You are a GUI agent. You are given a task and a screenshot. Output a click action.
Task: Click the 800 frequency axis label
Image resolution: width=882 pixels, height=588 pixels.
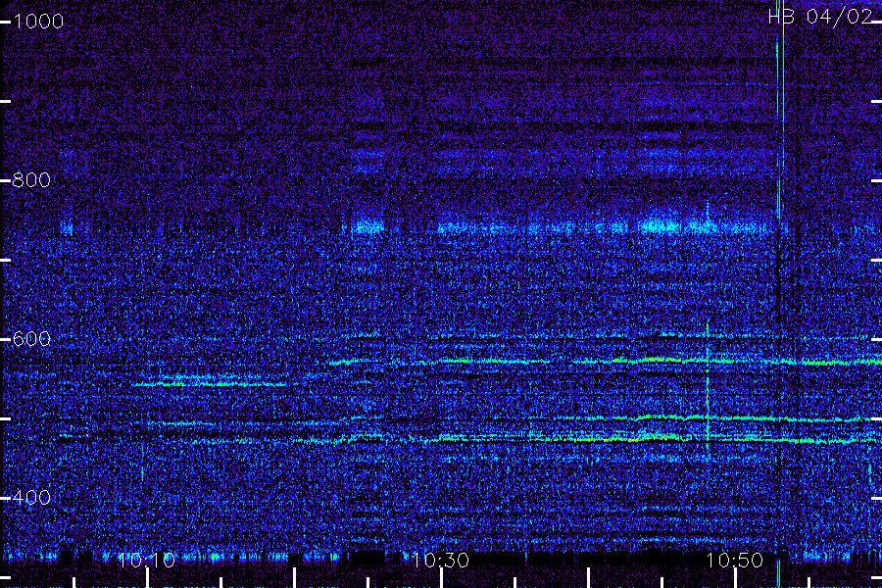coord(31,180)
